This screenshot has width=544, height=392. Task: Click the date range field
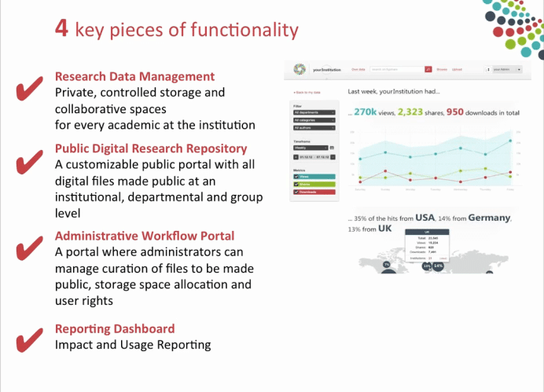point(314,157)
